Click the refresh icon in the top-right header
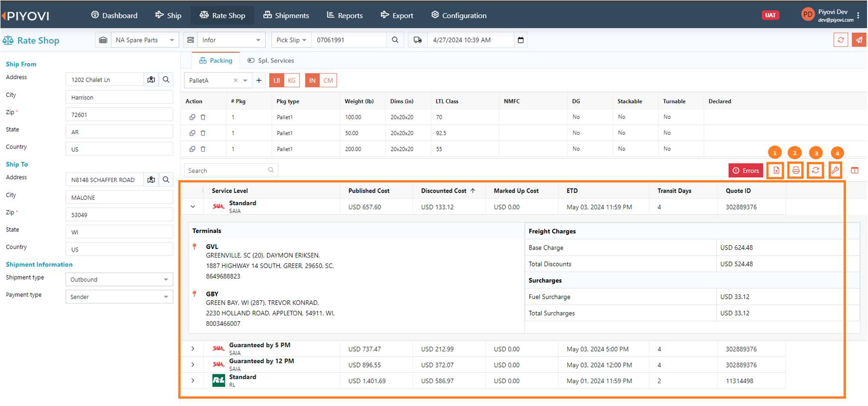Screen dimensions: 868x406 (x=841, y=40)
